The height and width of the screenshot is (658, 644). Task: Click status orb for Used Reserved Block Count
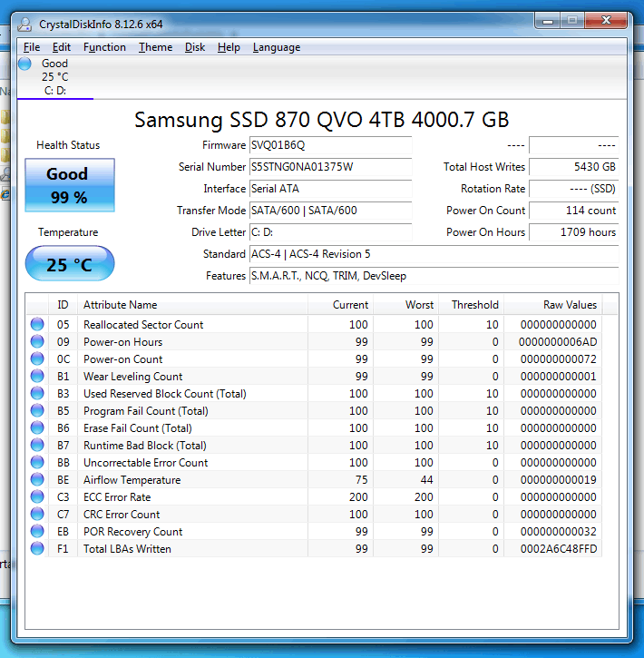click(37, 393)
